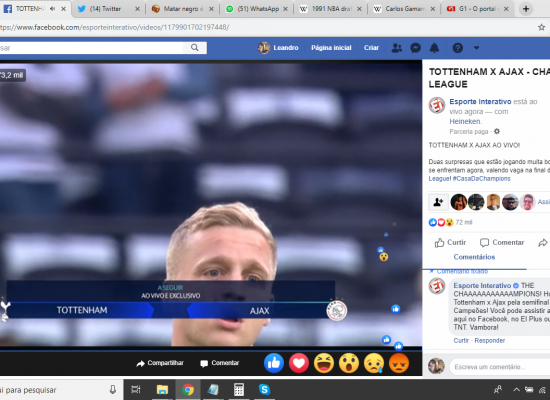Open the Heineken partner link
Screen dimensions: 550x400
click(465, 121)
